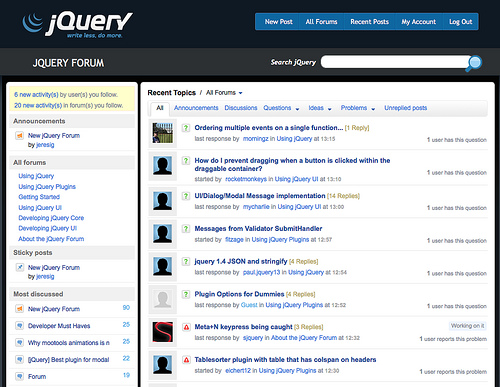Open Recent Posts in the top navigation
This screenshot has width=500, height=387.
369,22
